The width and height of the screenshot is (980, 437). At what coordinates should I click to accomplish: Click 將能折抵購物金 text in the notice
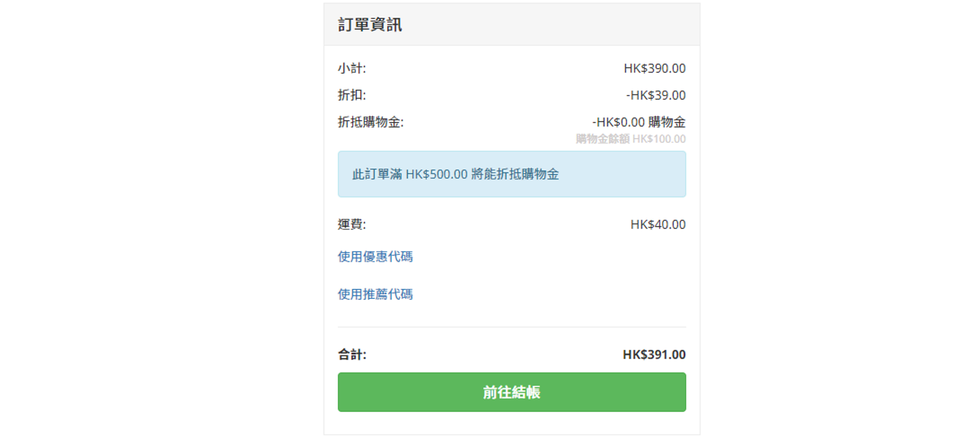tap(515, 174)
